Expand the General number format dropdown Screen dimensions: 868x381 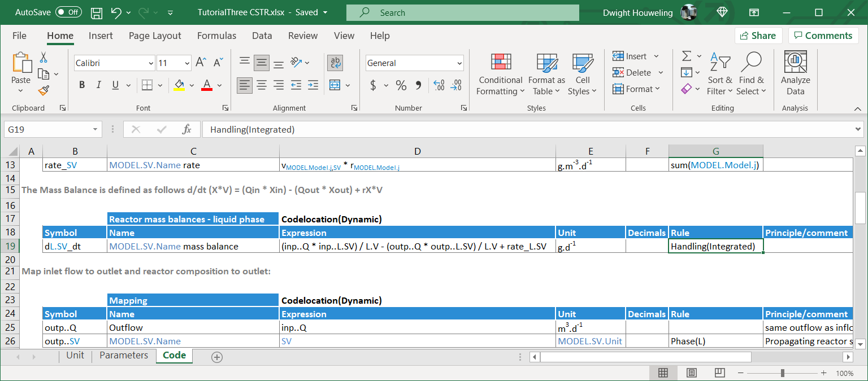(x=459, y=63)
